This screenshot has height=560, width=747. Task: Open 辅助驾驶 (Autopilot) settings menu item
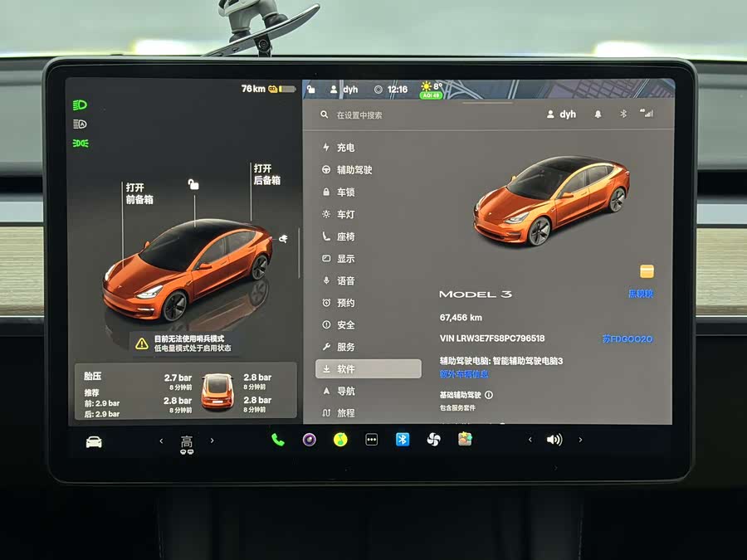354,170
